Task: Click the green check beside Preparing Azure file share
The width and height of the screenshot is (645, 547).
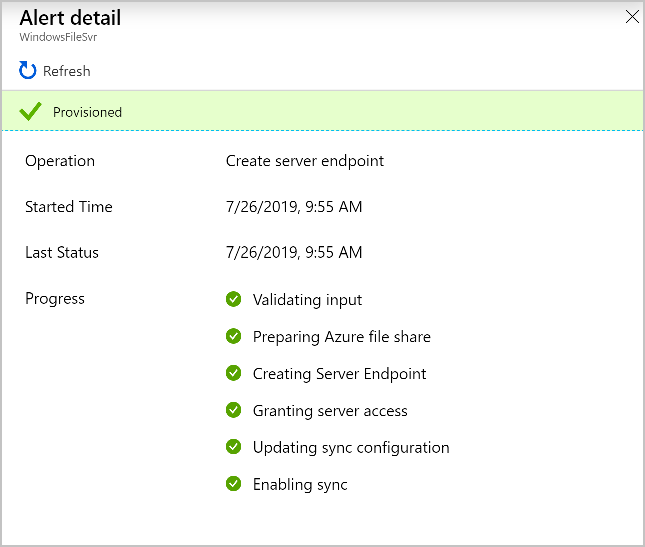Action: click(x=233, y=336)
